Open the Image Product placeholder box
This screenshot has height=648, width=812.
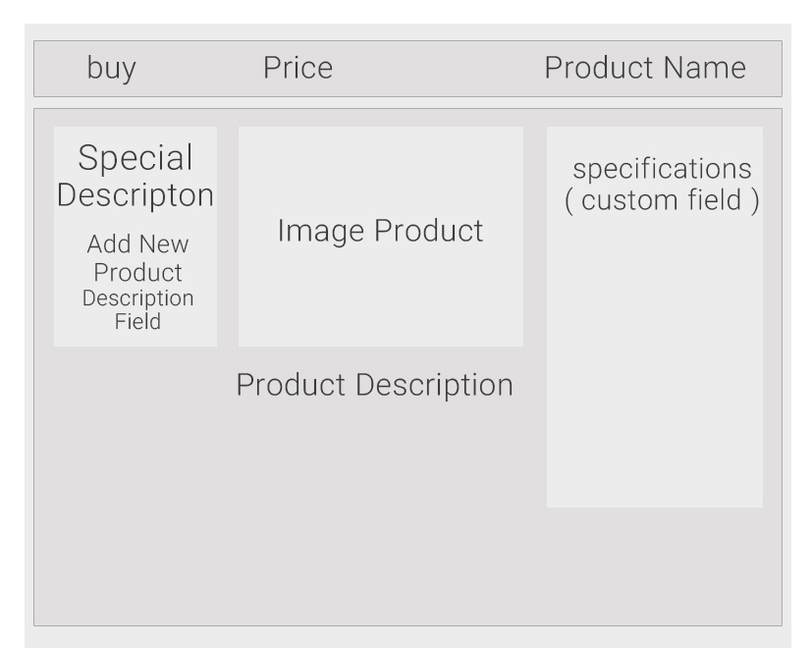coord(381,237)
